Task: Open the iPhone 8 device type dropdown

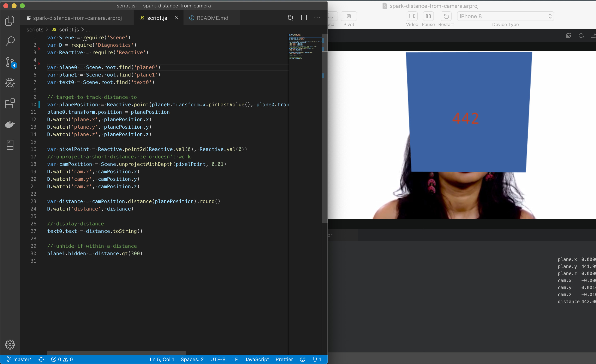Action: [505, 16]
